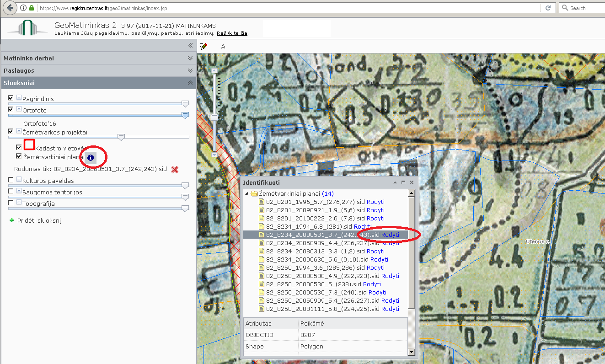Toggle the Žemėtvarkiniai planai sublayer checkbox
The image size is (605, 364).
[19, 156]
